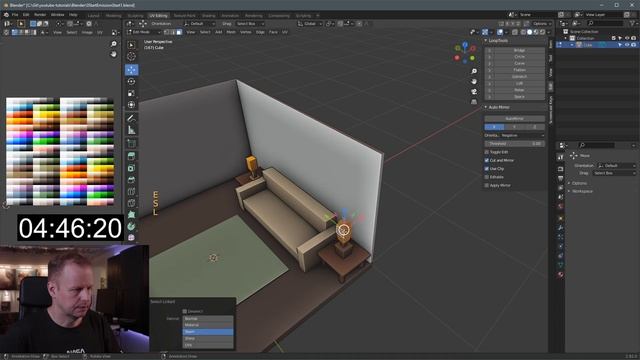Click UV editor zoom magnifier icon
This screenshot has width=640, height=360.
pos(113,44)
